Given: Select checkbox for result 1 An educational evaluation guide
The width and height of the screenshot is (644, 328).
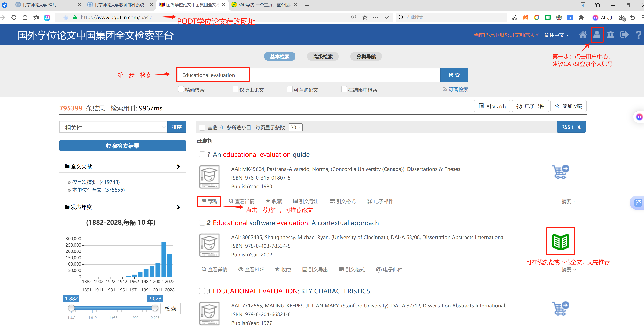Looking at the screenshot, I should pos(202,154).
